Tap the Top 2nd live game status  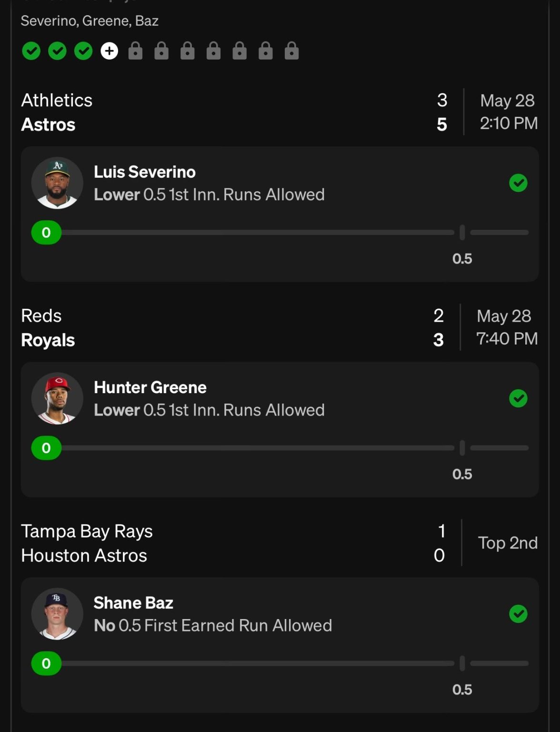(x=508, y=543)
